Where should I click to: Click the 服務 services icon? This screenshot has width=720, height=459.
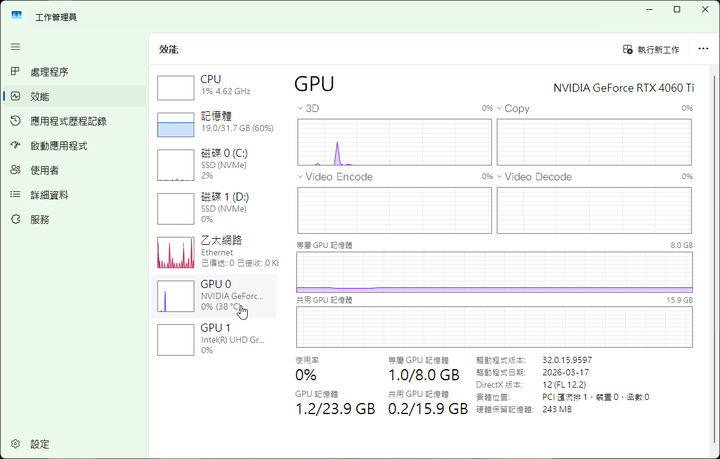coord(15,219)
